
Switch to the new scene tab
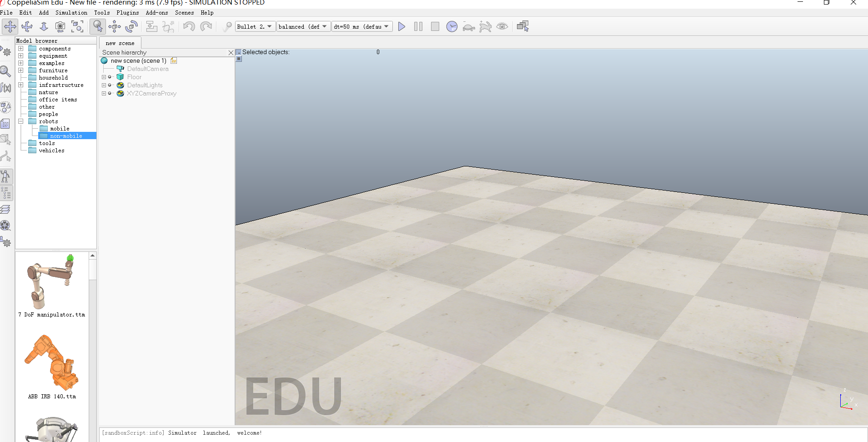click(120, 43)
